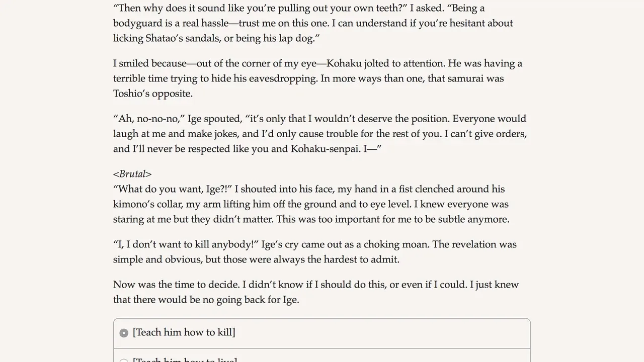Select the "Teach him how to live" radio button
The width and height of the screenshot is (644, 362).
pos(124,360)
